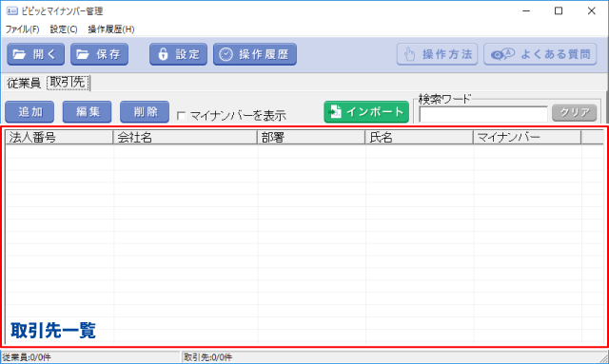Click the green インポート button
The width and height of the screenshot is (609, 364).
click(366, 112)
